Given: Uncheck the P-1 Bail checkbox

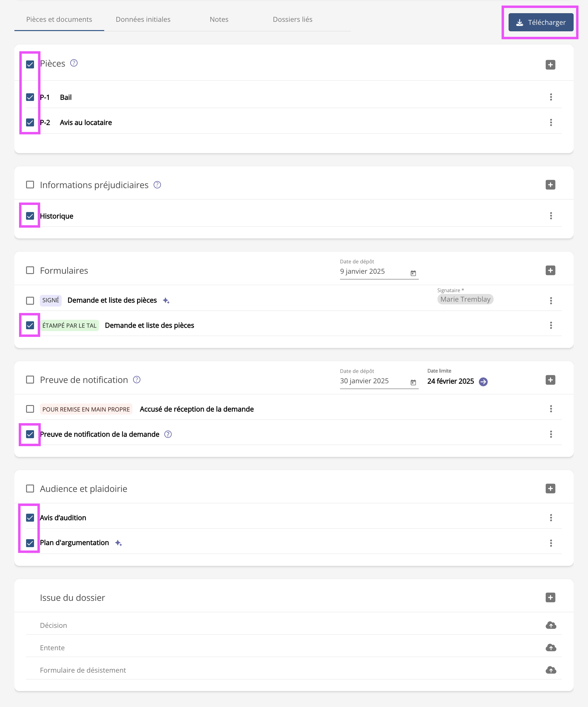Looking at the screenshot, I should click(30, 97).
